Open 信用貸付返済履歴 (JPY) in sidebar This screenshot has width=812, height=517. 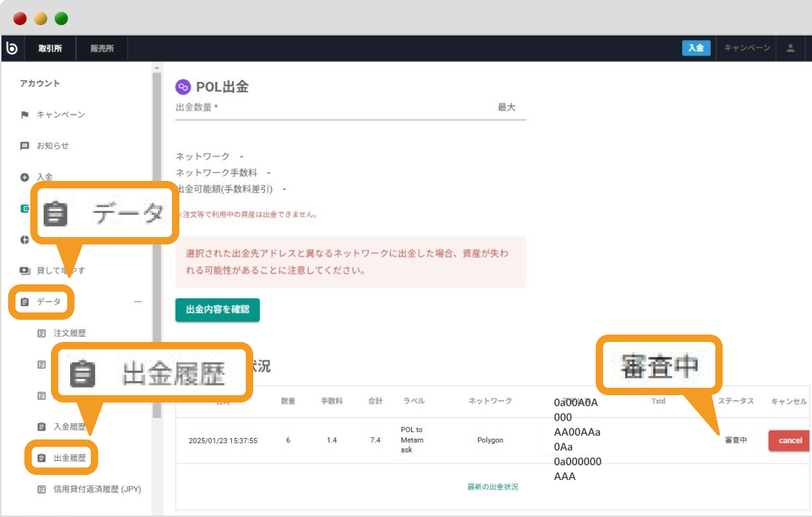point(97,489)
